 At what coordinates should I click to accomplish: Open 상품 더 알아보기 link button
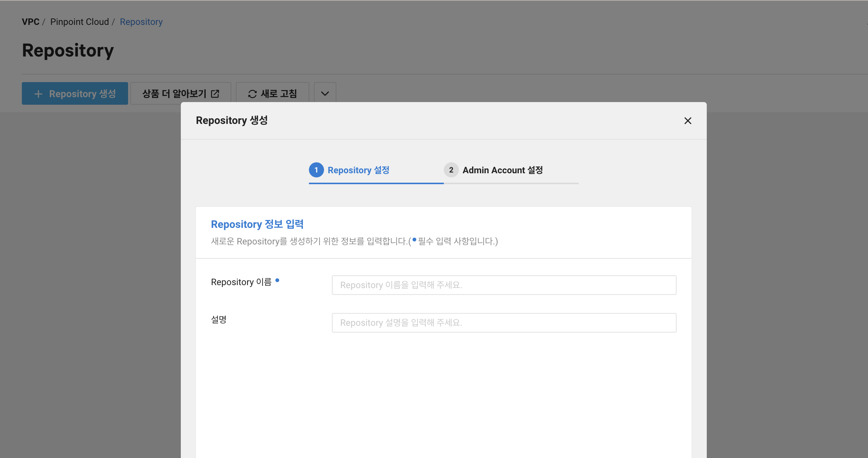pyautogui.click(x=174, y=93)
